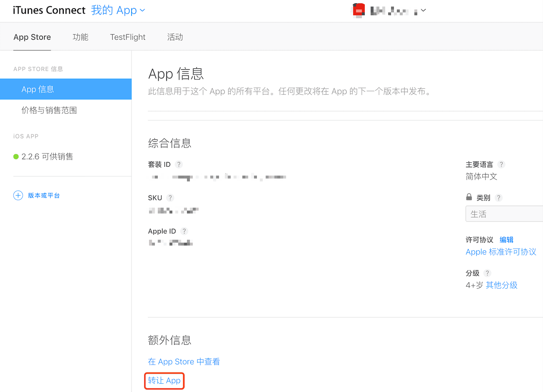Click the 其他分级 link
The width and height of the screenshot is (543, 392).
coord(502,285)
